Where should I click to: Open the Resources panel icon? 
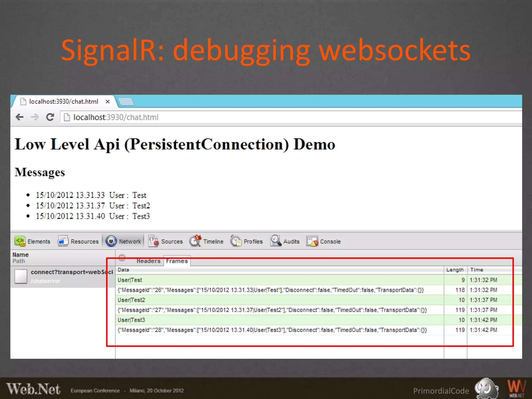click(63, 241)
